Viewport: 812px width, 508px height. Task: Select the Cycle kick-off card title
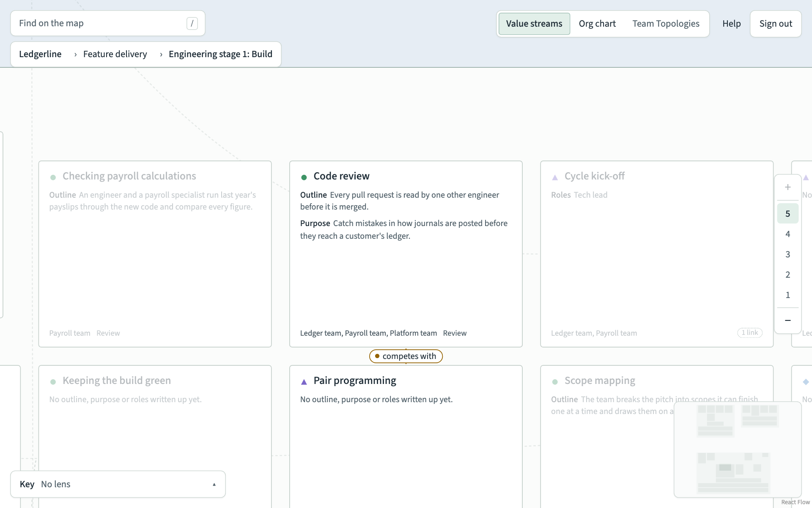coord(594,176)
